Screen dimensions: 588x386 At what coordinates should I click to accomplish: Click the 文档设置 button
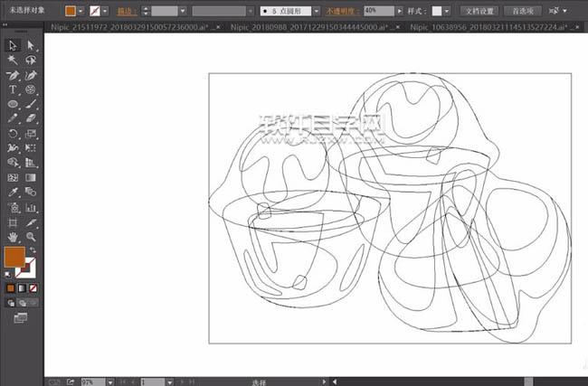coord(479,11)
